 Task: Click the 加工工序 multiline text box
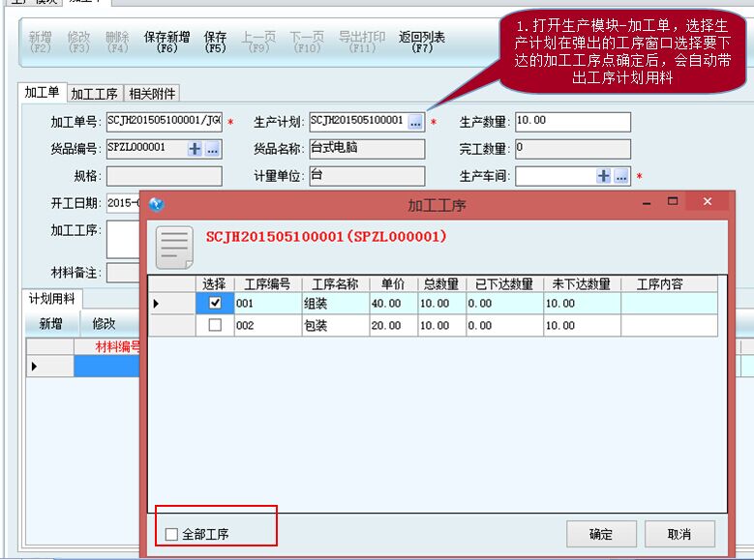(123, 239)
